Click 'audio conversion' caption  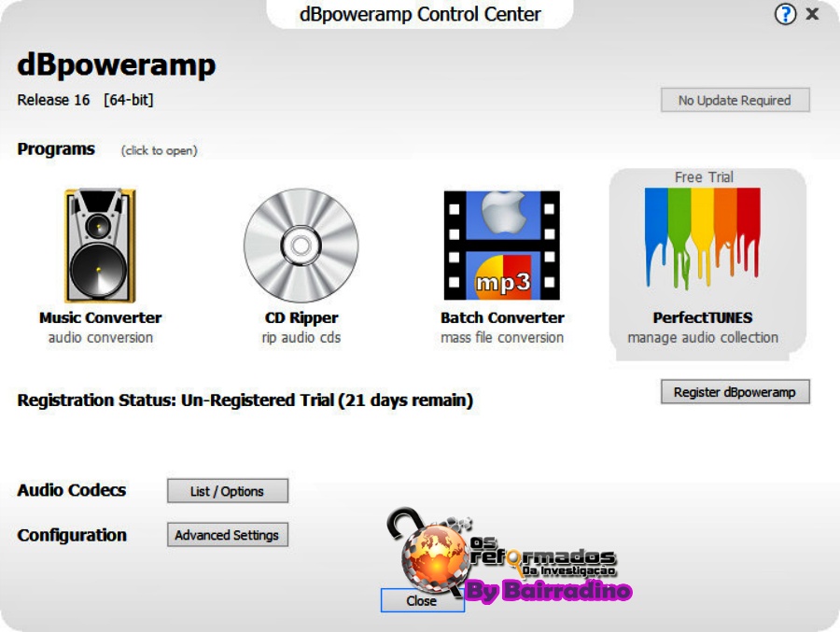click(101, 338)
